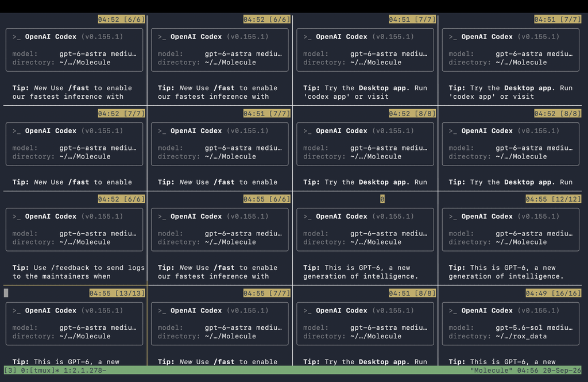Click the 04:55 [7/7] position indicator
This screenshot has height=382, width=588.
point(266,293)
